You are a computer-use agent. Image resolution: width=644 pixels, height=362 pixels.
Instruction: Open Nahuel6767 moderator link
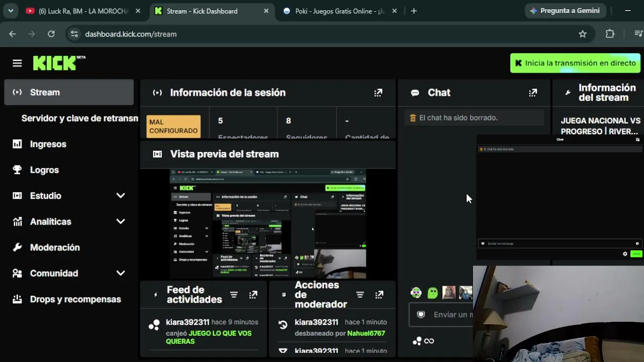(x=366, y=333)
